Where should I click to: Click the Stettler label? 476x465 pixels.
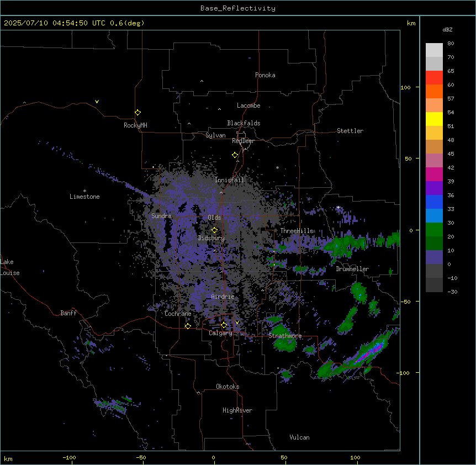[350, 131]
